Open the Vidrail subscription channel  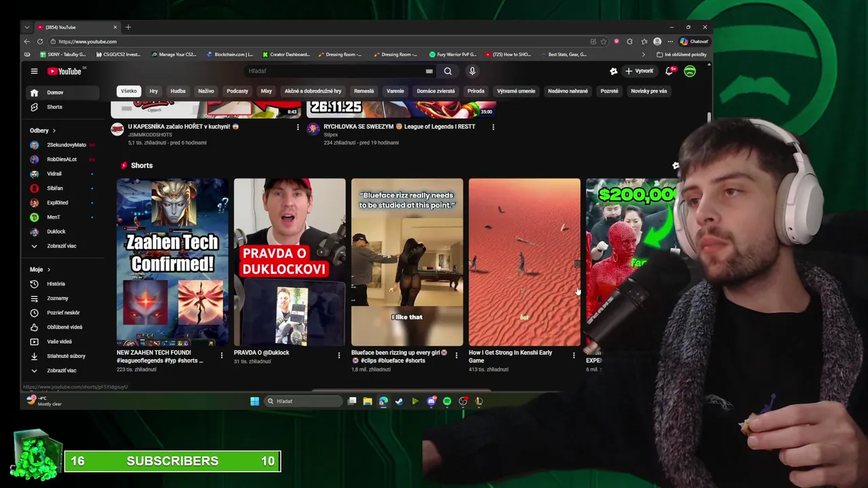61,174
